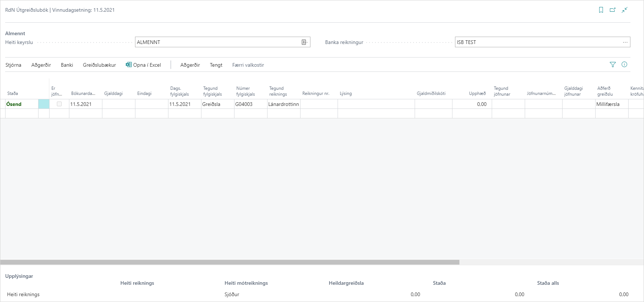Click the Gjaldmiðilskóti column header
This screenshot has width=644, height=302.
tap(431, 93)
